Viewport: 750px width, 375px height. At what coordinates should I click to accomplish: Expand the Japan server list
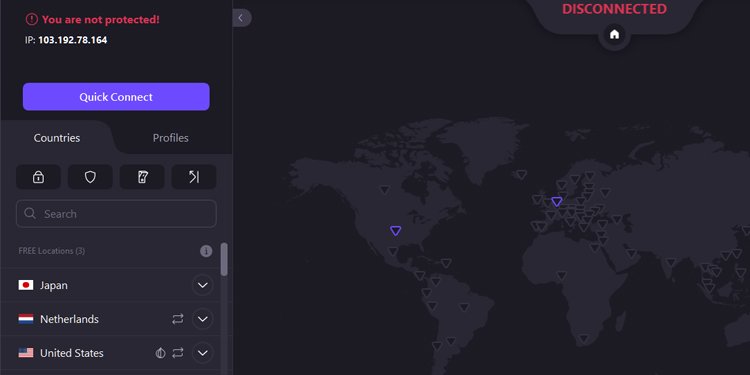click(x=203, y=285)
